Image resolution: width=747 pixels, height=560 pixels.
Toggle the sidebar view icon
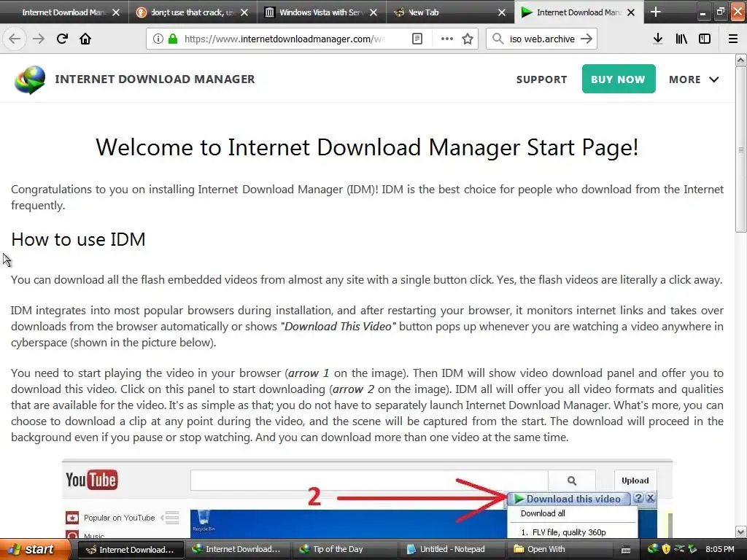705,39
